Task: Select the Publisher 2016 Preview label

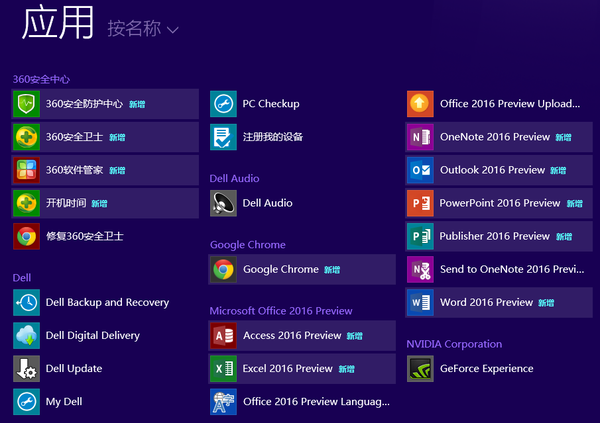Action: [x=494, y=236]
